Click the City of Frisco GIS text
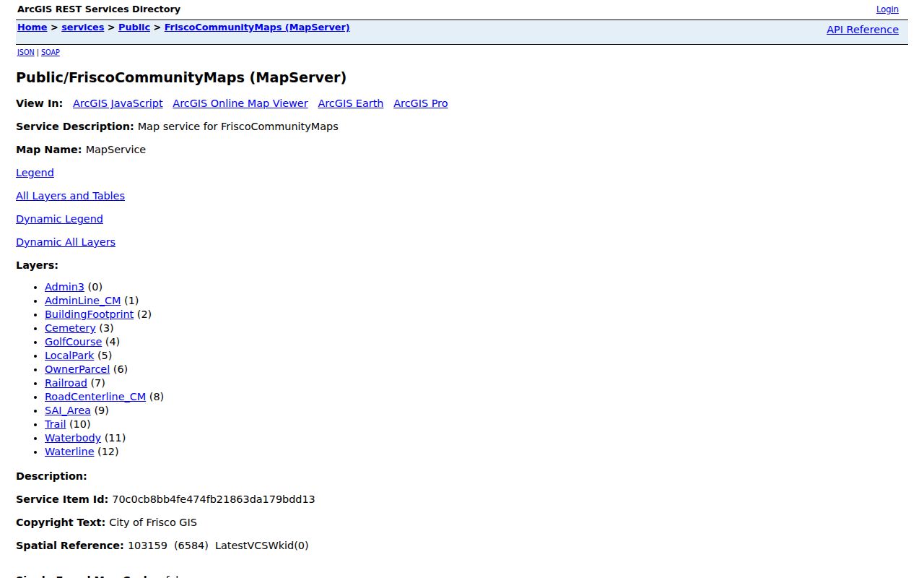Image resolution: width=924 pixels, height=578 pixels. click(153, 522)
